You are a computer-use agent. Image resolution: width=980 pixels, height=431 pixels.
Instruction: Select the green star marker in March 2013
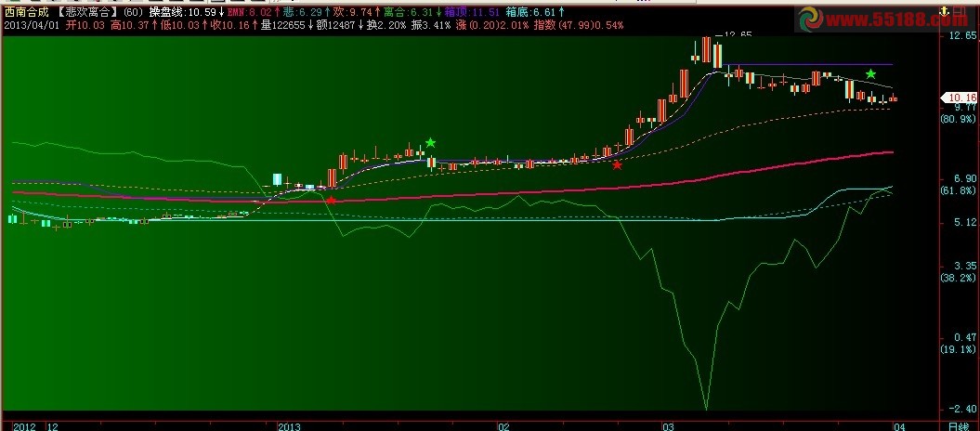tap(870, 73)
